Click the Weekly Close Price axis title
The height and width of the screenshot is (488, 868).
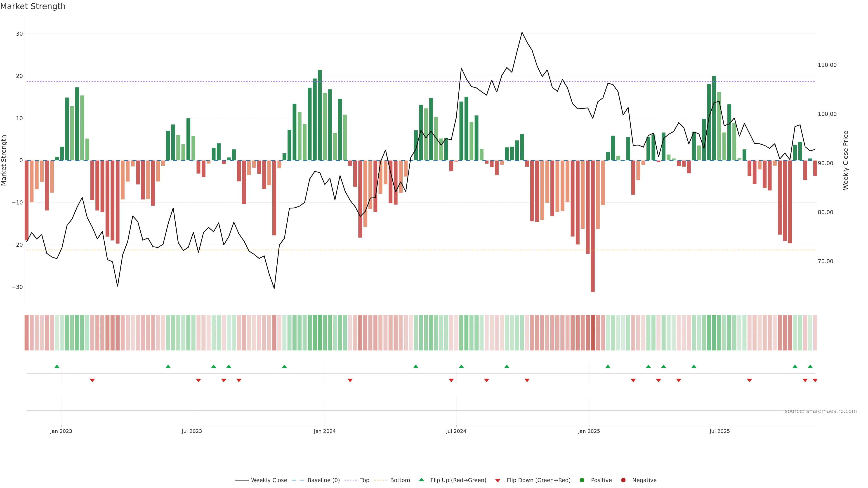tap(846, 160)
